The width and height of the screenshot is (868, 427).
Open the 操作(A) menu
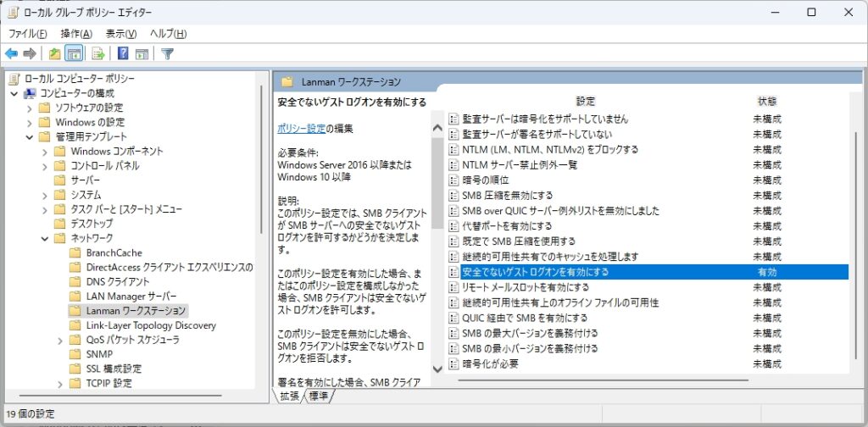point(76,34)
